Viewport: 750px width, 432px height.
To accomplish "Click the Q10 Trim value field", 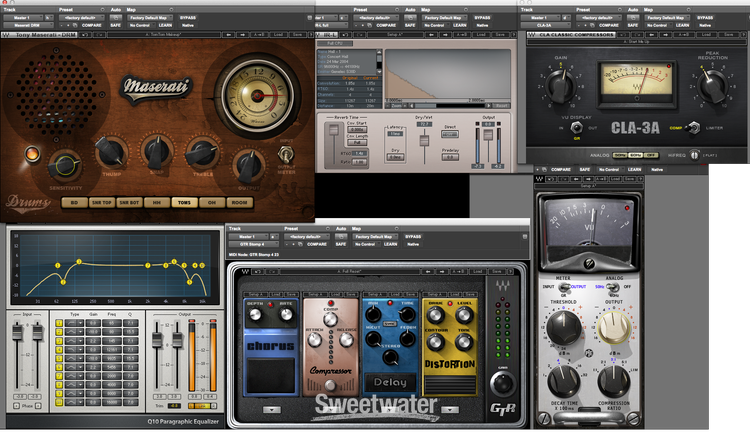I will click(x=174, y=406).
